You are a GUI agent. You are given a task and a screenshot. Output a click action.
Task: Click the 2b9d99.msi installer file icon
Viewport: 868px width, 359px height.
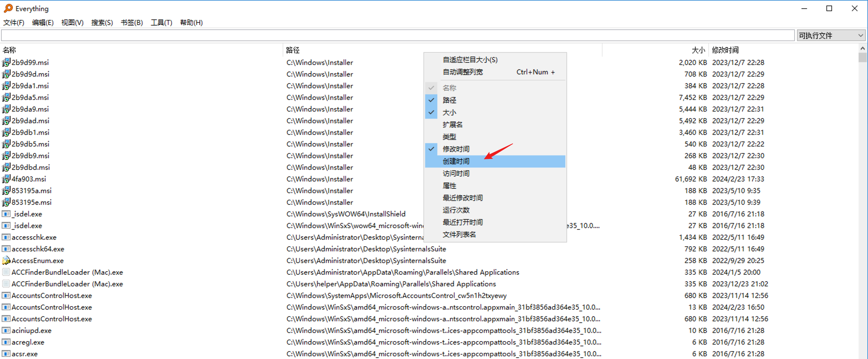click(6, 62)
